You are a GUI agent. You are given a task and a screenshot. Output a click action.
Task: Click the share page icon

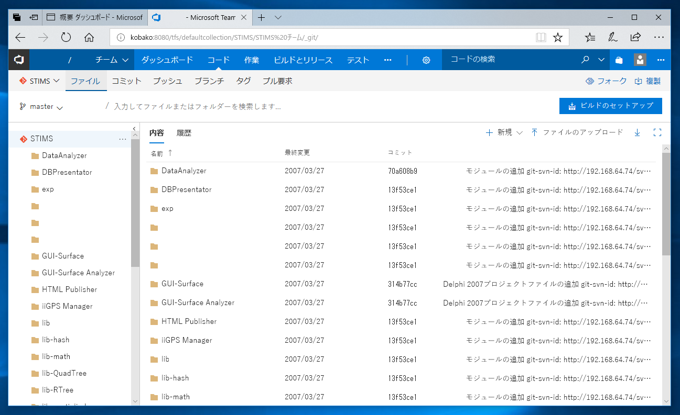[x=635, y=37]
